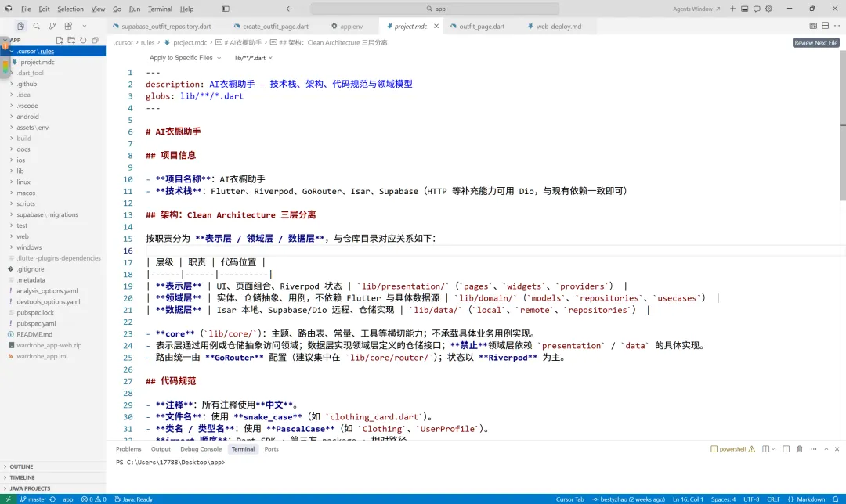The width and height of the screenshot is (846, 504).
Task: Switch to the Debug Console tab
Action: tap(201, 449)
